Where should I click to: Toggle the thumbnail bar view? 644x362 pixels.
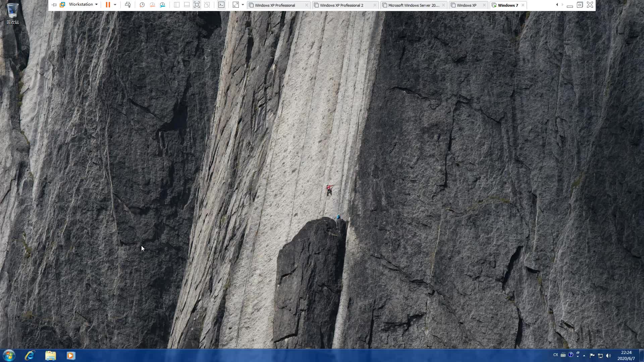(x=187, y=5)
